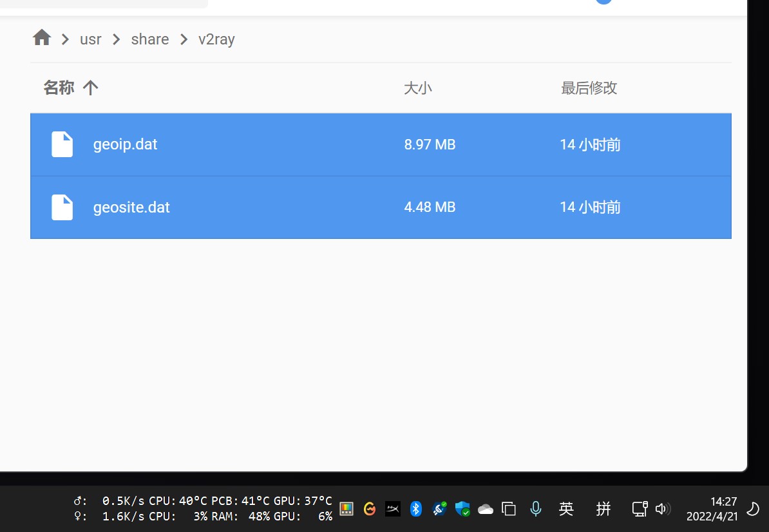
Task: Sort files by size column header
Action: coord(418,88)
